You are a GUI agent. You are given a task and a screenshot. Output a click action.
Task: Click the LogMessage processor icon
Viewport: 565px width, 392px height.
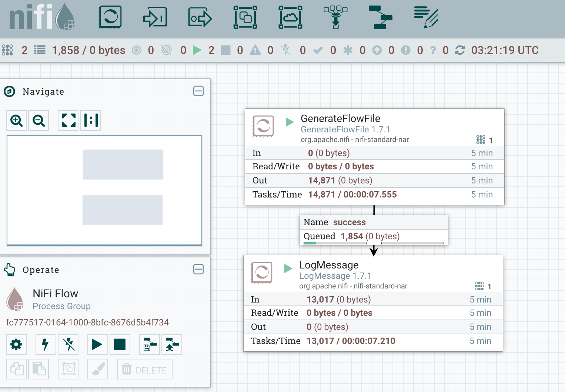[x=262, y=273]
